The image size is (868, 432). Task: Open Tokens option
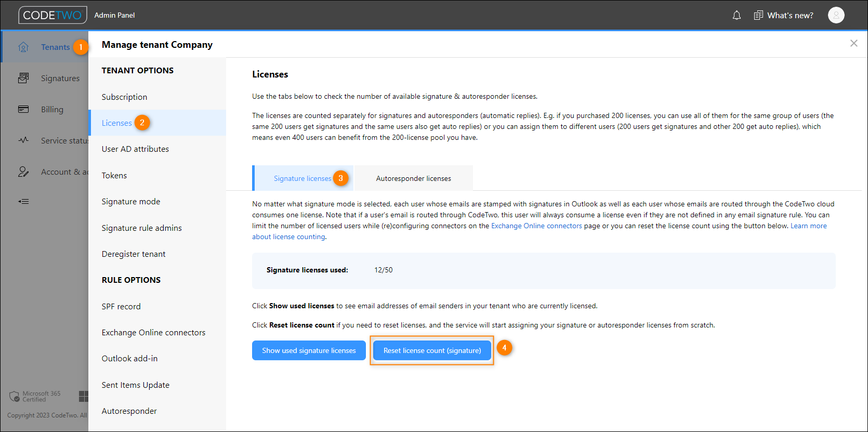pos(114,176)
